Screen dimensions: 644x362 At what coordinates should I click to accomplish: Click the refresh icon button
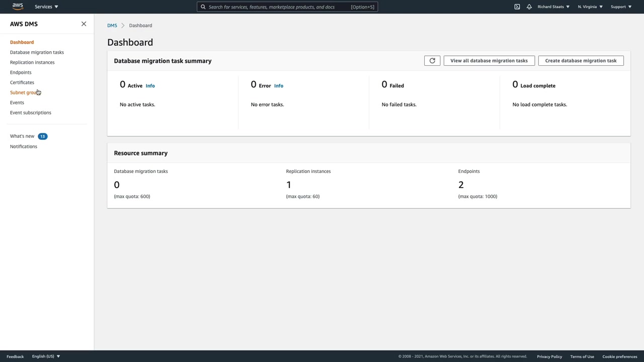432,61
